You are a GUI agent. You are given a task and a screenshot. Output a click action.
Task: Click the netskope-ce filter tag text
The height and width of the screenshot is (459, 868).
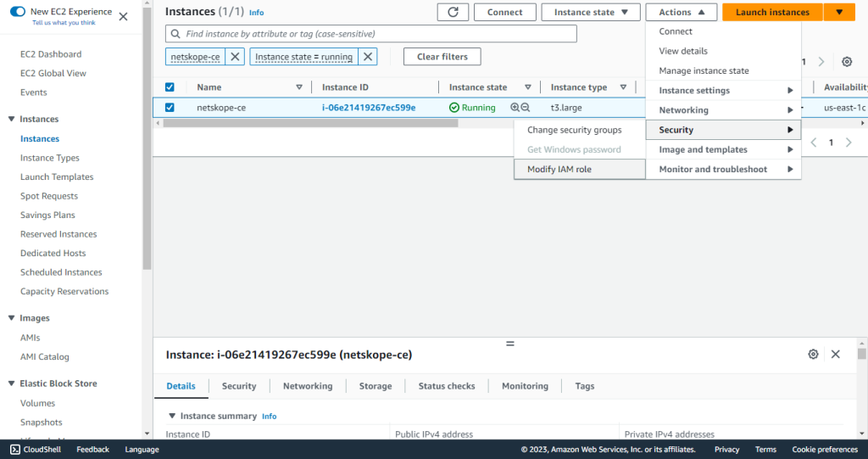(x=195, y=57)
